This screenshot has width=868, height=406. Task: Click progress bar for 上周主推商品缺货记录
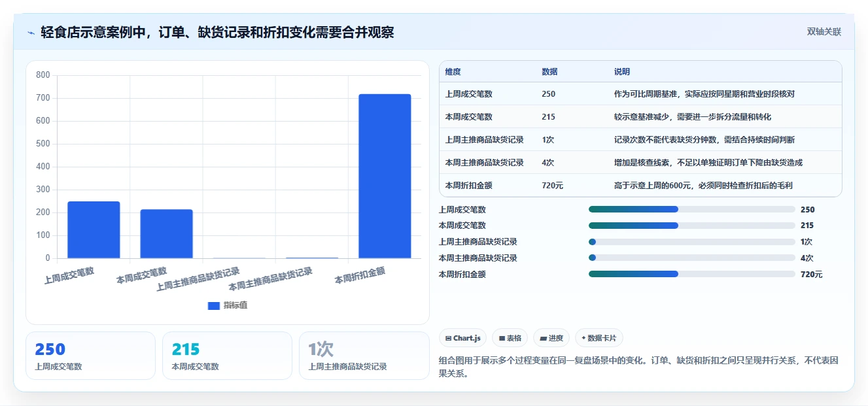click(692, 242)
